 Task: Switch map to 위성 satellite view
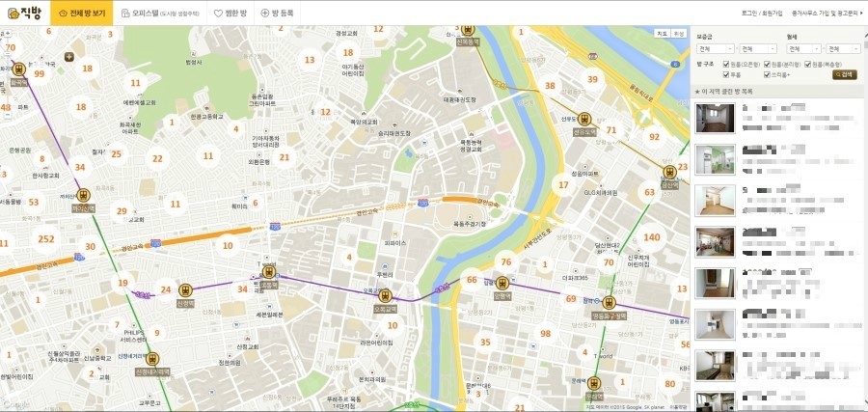678,33
